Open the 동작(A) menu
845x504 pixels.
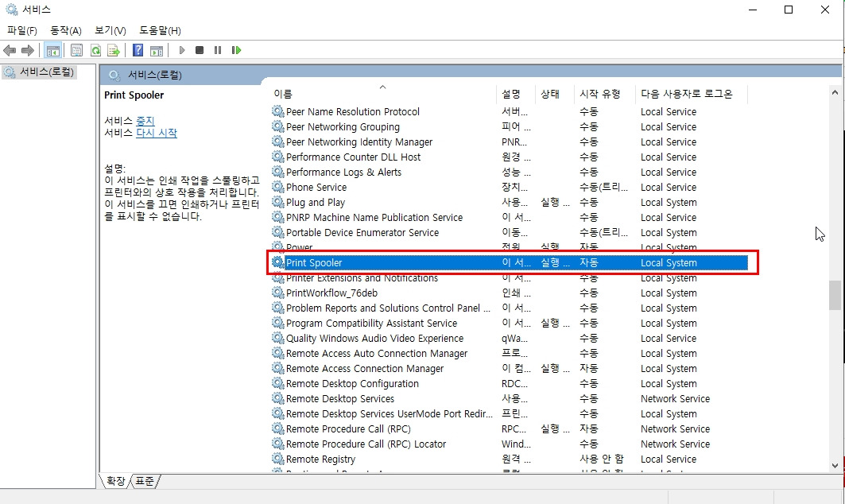[x=66, y=31]
